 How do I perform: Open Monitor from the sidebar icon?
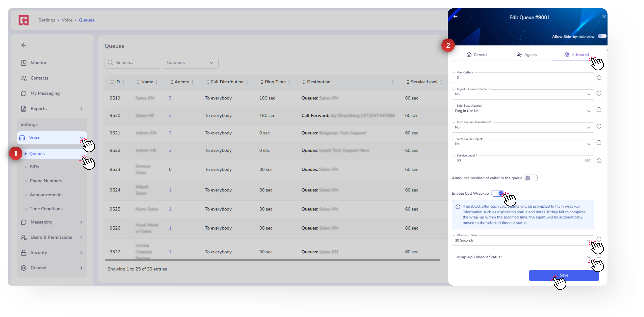click(24, 63)
